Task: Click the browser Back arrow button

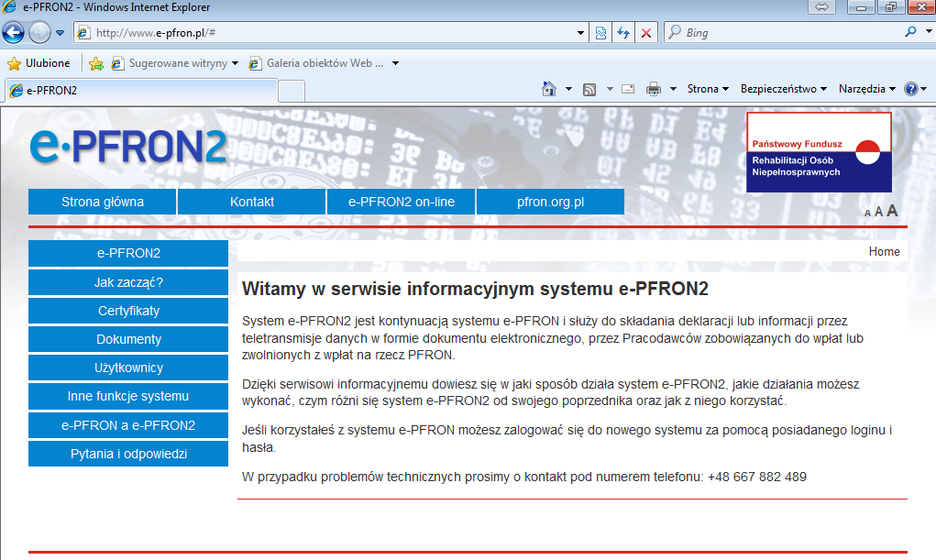Action: coord(13,32)
